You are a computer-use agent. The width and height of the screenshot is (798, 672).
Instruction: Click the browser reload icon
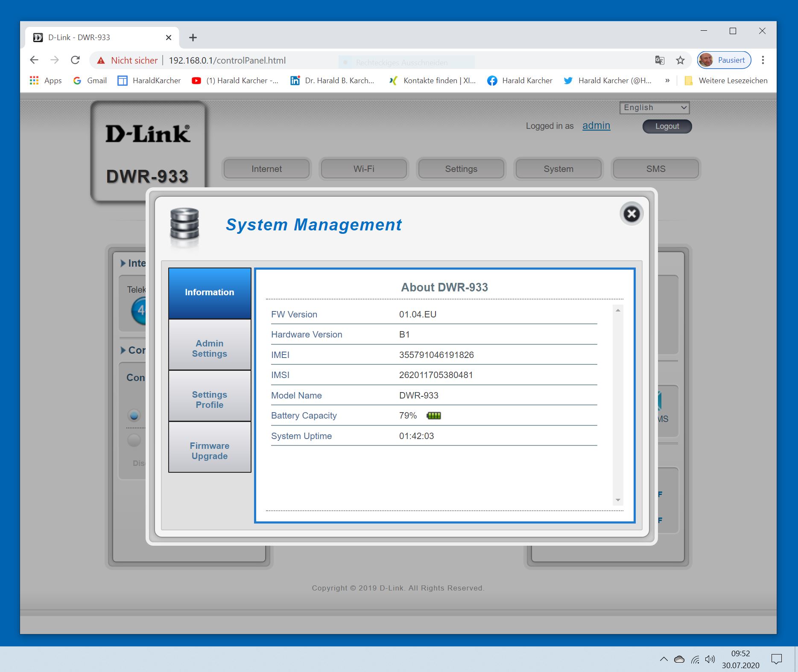76,60
